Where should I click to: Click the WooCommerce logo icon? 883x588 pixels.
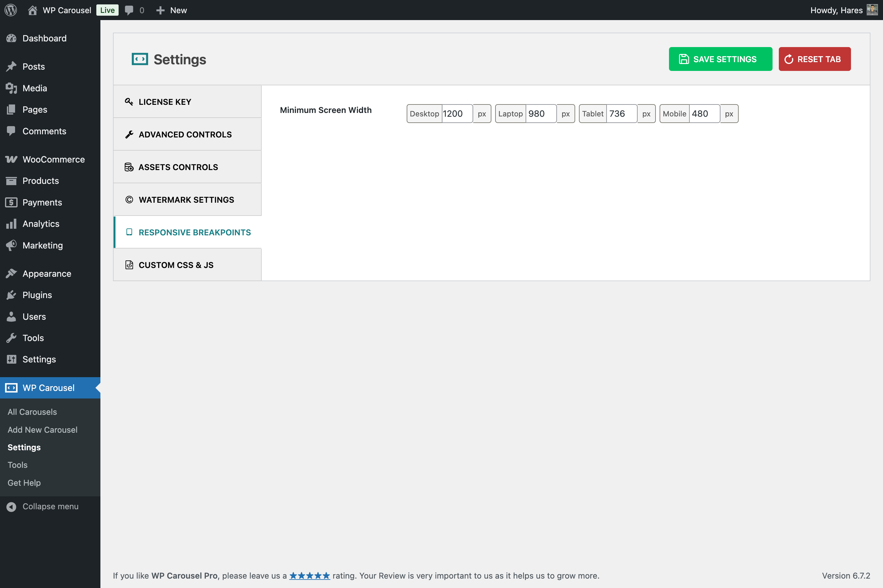[11, 159]
